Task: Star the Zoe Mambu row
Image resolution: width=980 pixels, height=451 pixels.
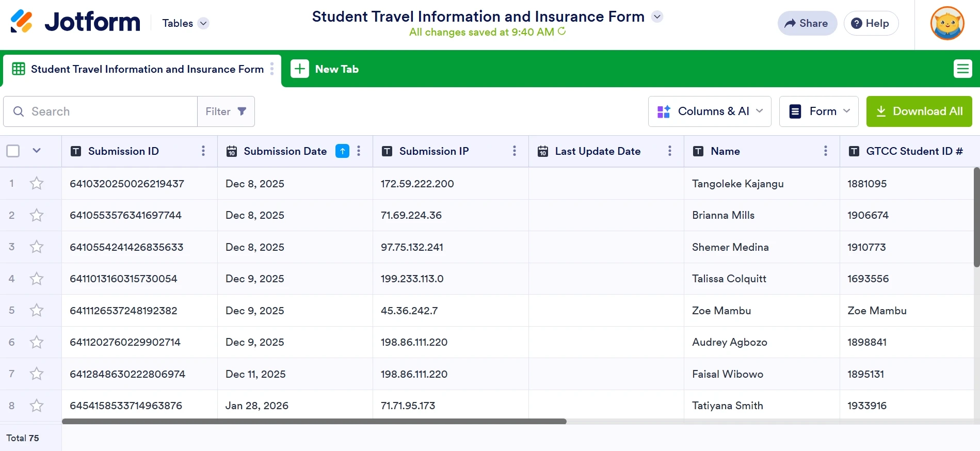Action: [37, 310]
